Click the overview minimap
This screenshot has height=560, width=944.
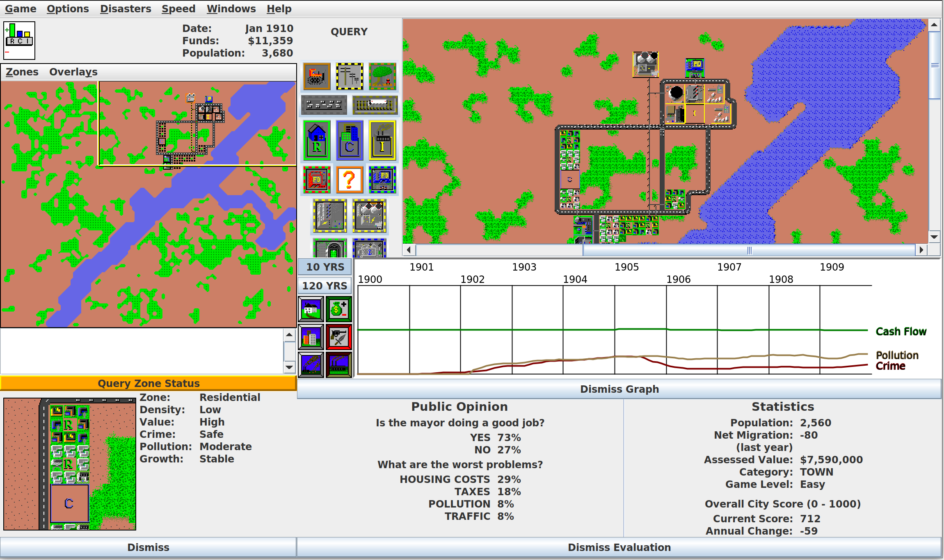[x=148, y=204]
